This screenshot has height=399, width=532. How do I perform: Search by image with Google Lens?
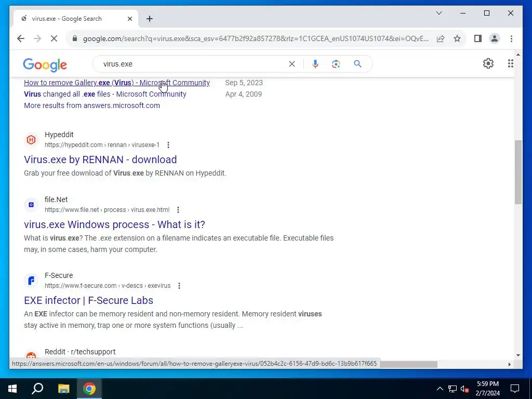coord(336,64)
